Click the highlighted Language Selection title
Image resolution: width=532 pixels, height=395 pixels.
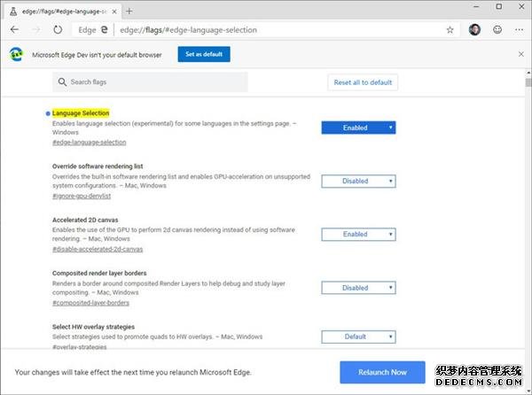pos(81,113)
